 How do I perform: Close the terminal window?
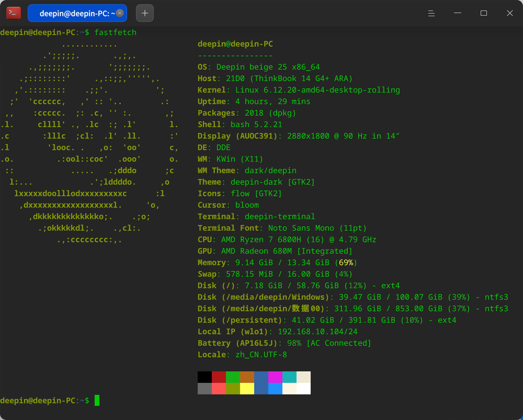[510, 13]
